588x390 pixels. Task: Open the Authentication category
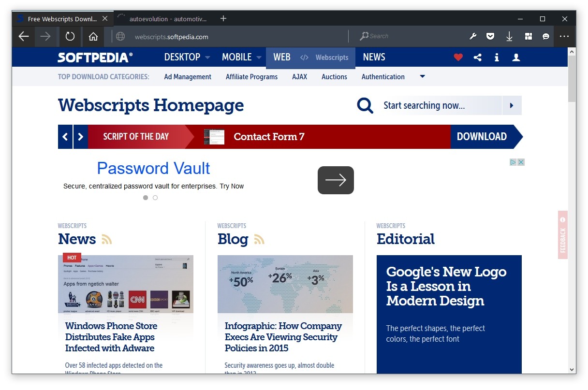pyautogui.click(x=383, y=77)
